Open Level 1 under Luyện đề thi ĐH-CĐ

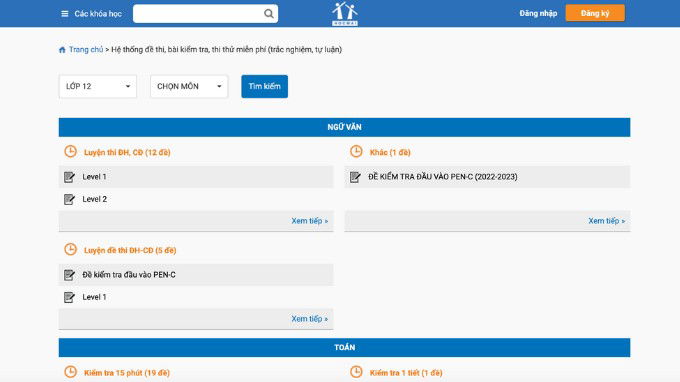point(196,297)
